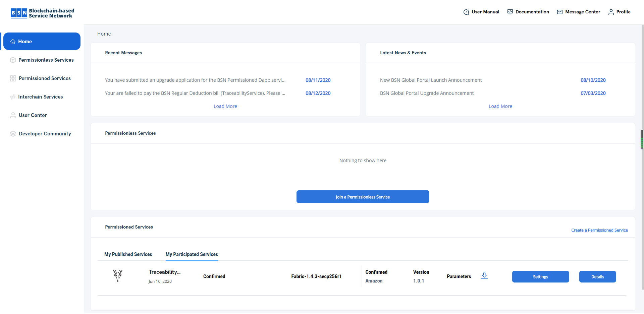Image resolution: width=644 pixels, height=314 pixels.
Task: Select the My Participated Services tab
Action: [192, 254]
